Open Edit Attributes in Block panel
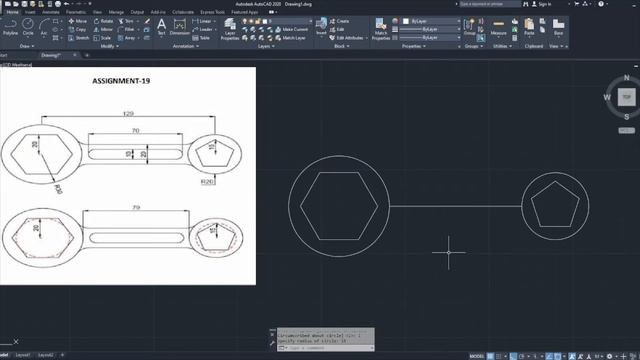The height and width of the screenshot is (360, 640). [347, 38]
